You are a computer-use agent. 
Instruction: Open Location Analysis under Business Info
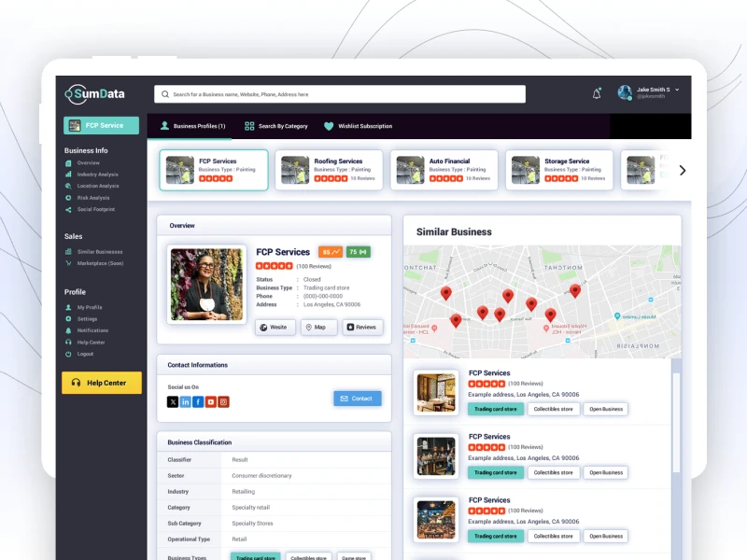[x=97, y=186]
